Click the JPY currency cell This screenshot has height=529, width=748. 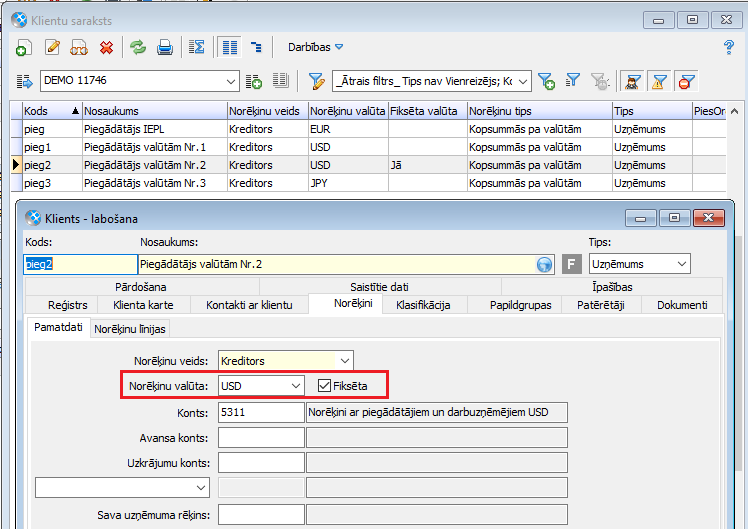[348, 183]
